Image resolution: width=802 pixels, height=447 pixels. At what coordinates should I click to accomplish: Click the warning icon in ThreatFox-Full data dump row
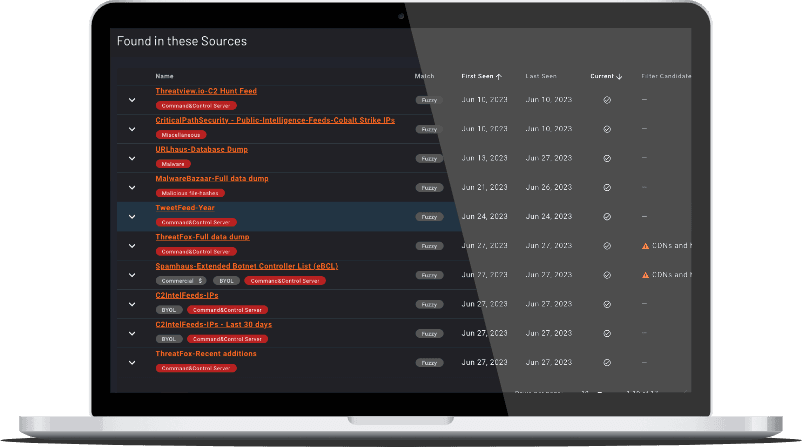645,246
